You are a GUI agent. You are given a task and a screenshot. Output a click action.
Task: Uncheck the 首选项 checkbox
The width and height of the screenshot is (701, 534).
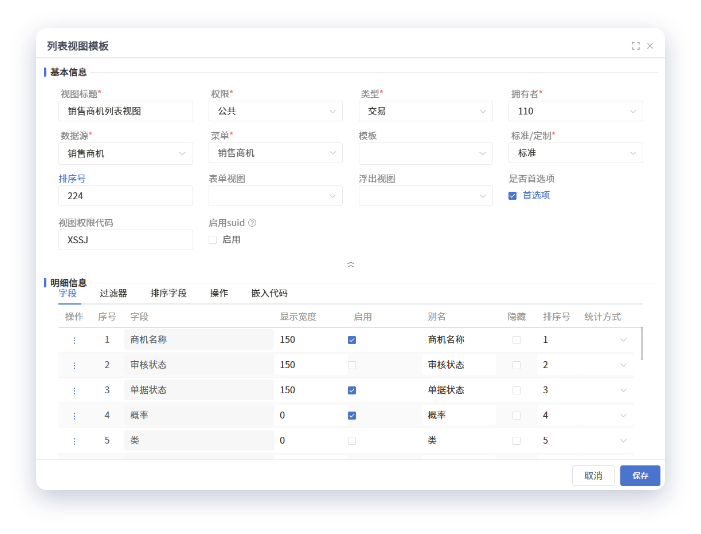click(x=513, y=196)
